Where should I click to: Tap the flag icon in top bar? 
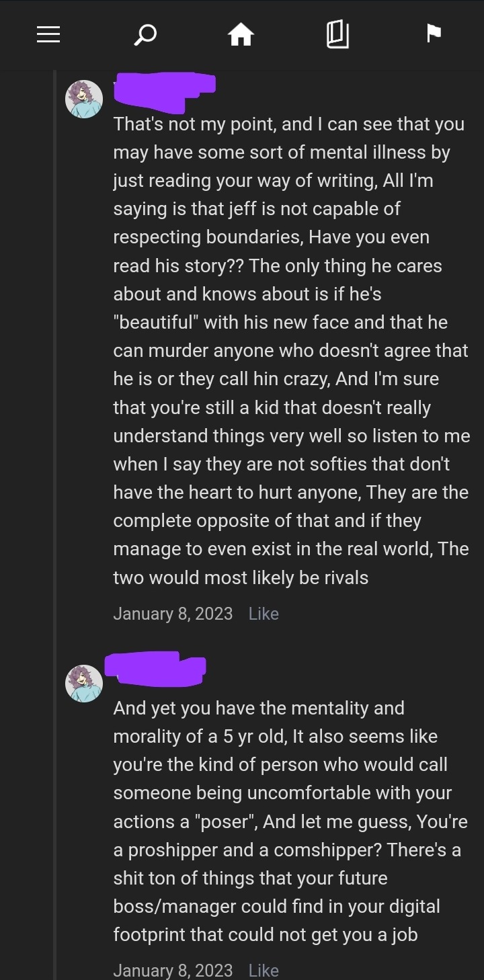[434, 33]
